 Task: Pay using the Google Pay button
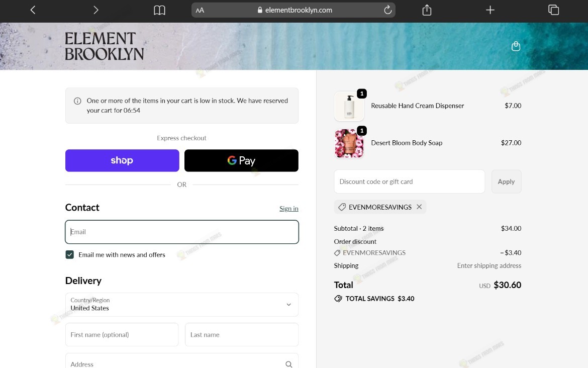click(x=242, y=160)
